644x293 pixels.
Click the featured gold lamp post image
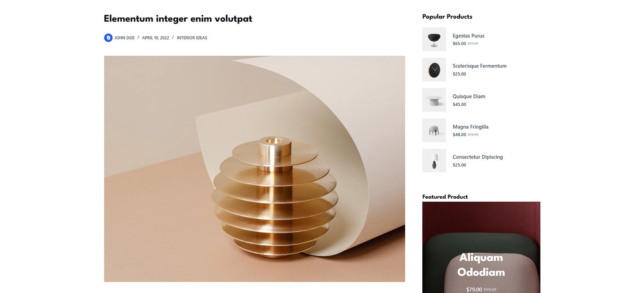pyautogui.click(x=254, y=168)
